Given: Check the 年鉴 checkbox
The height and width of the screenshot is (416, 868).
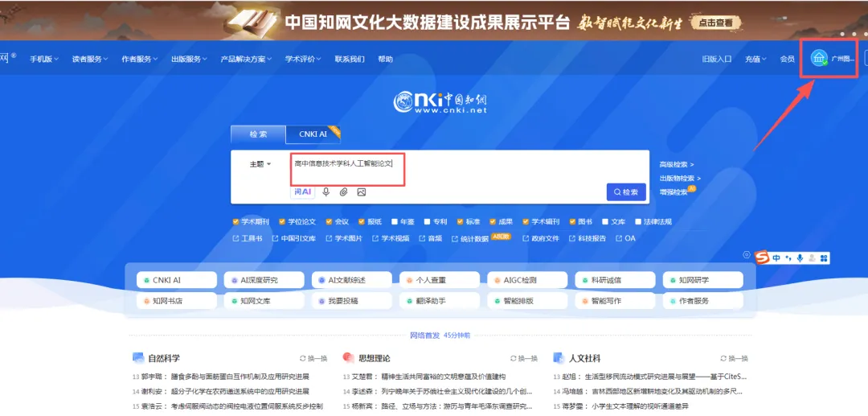Looking at the screenshot, I should 395,221.
